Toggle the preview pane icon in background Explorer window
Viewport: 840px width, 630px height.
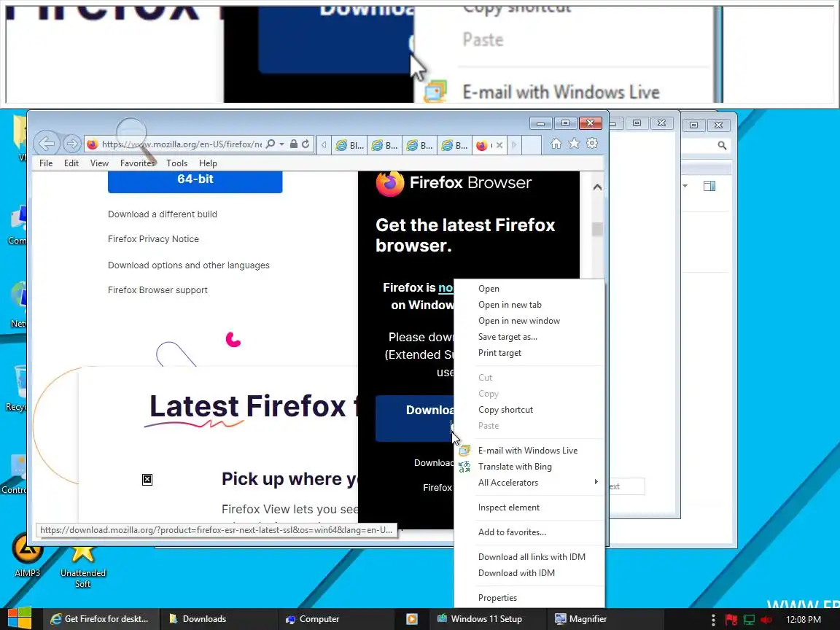coord(709,186)
